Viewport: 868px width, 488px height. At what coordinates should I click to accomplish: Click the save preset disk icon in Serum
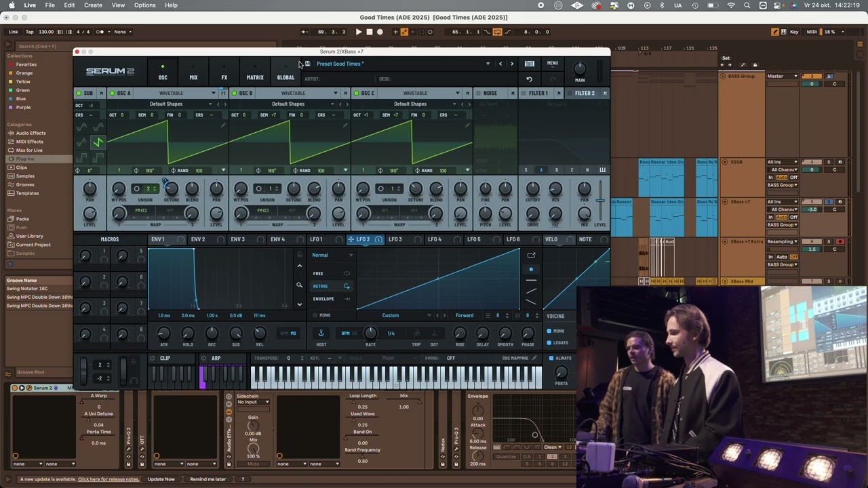(x=307, y=64)
